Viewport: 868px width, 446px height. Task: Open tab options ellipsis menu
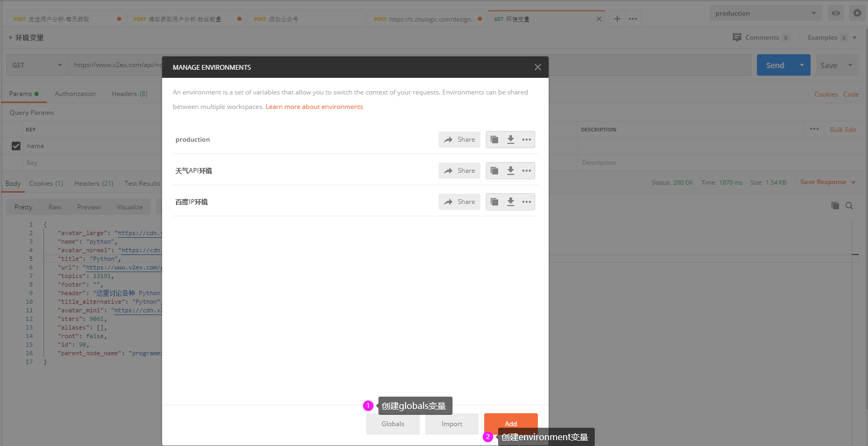(x=633, y=19)
